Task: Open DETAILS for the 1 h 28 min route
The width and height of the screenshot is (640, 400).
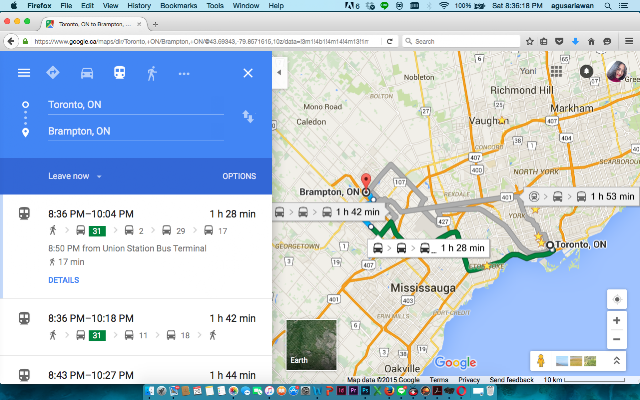Action: [64, 280]
